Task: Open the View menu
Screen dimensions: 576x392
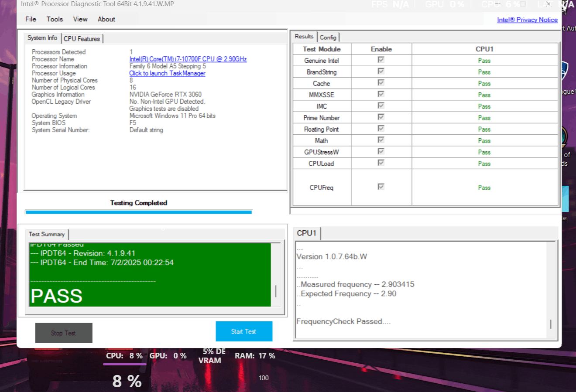Action: [80, 19]
